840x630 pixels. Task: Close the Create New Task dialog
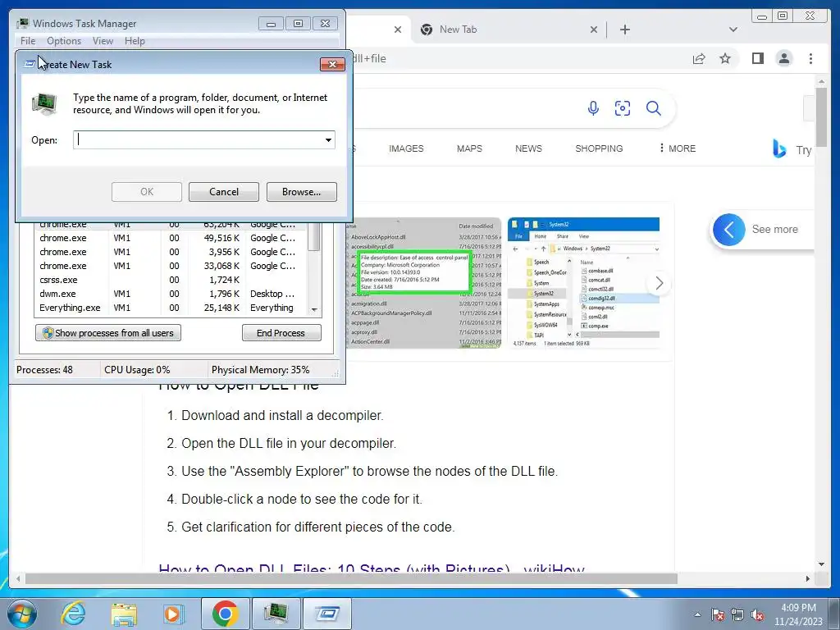(332, 64)
